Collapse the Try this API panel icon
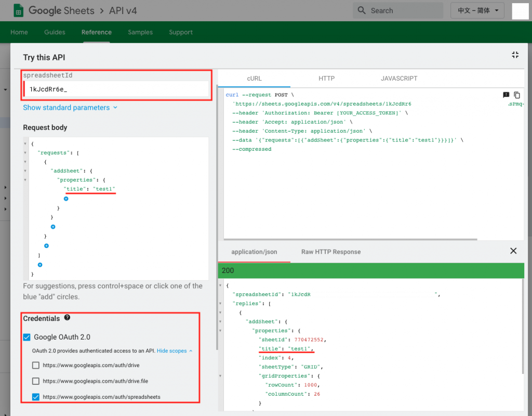This screenshot has height=416, width=532. (x=515, y=55)
